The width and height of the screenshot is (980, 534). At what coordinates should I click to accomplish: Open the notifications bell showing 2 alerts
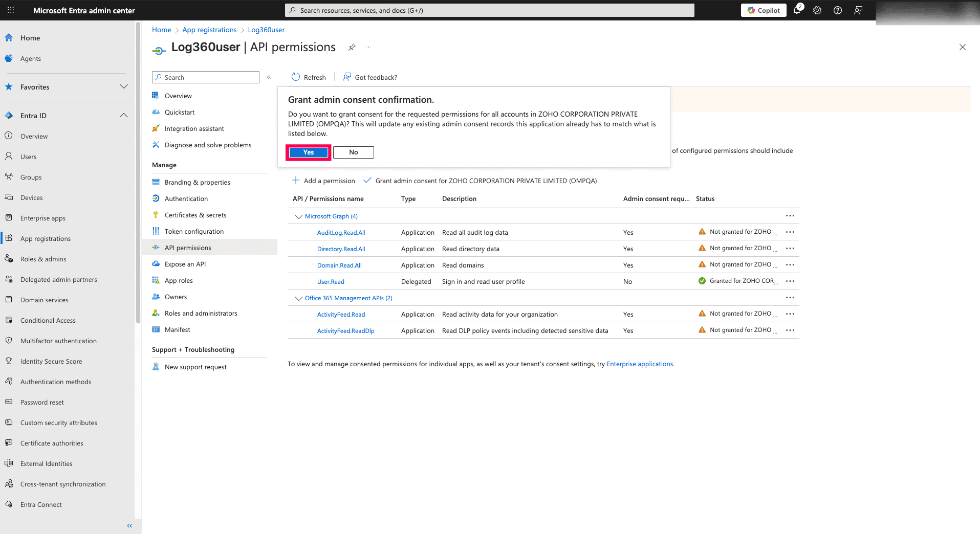(x=796, y=10)
